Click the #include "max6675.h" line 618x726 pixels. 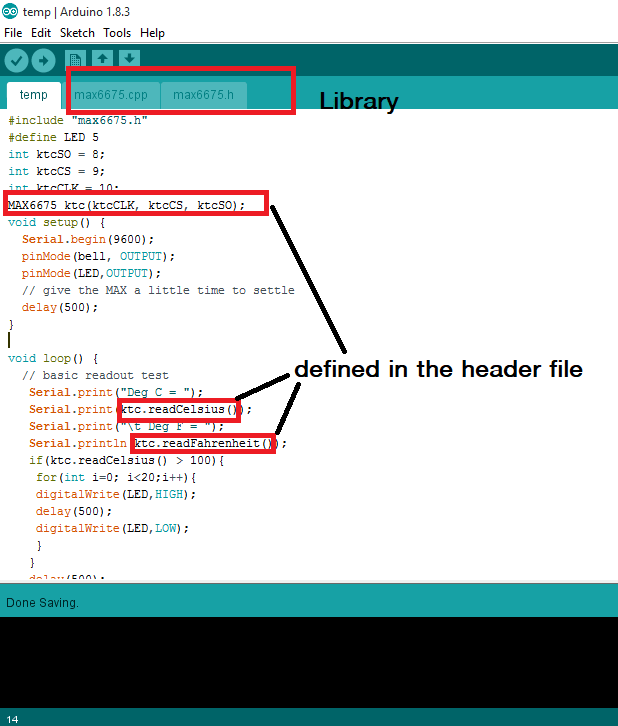coord(78,120)
